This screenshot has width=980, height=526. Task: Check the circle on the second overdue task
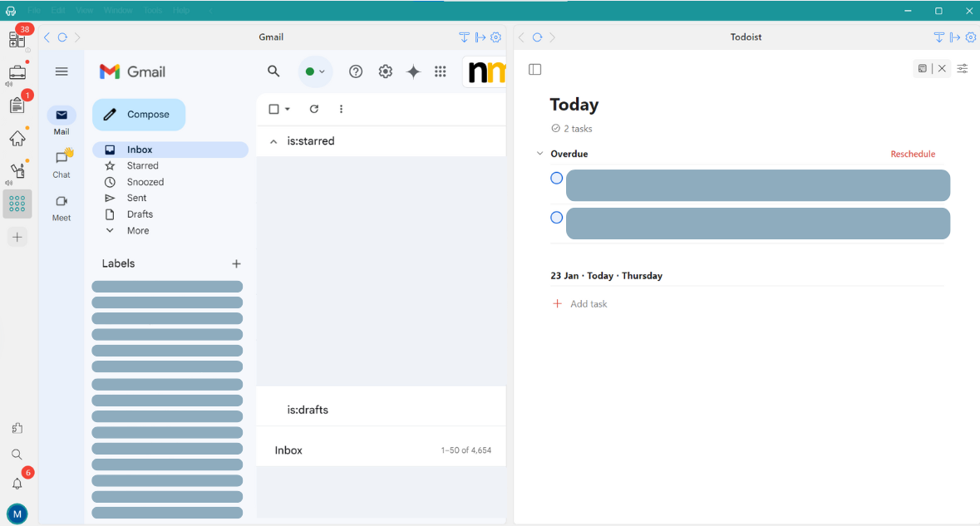556,217
